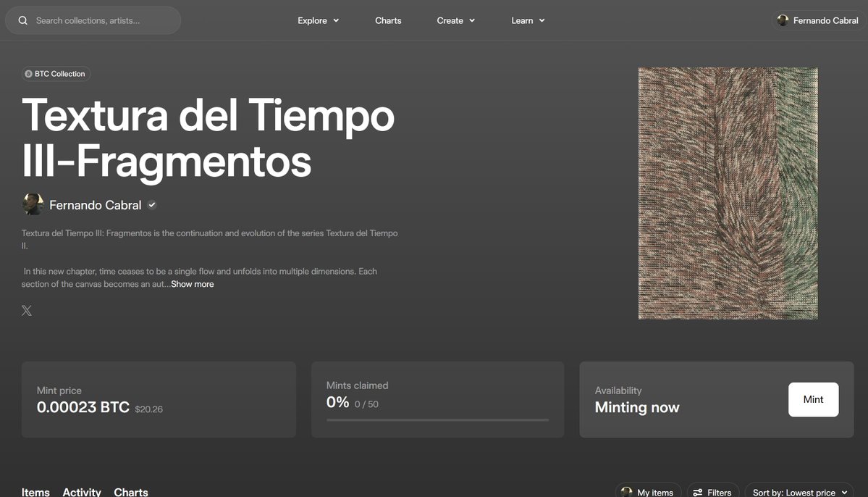
Task: Open the Fernando Cabral account menu
Action: (819, 20)
